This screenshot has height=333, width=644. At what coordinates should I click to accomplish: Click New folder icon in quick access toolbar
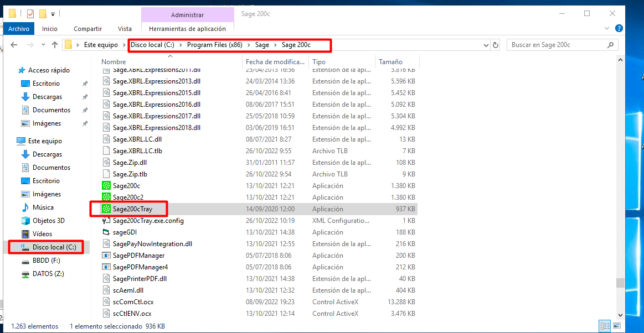(43, 13)
